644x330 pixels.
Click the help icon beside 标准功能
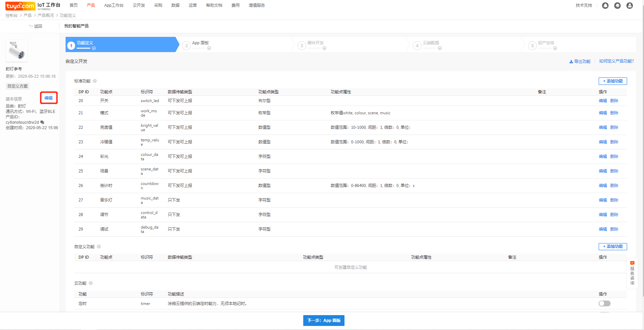point(95,81)
